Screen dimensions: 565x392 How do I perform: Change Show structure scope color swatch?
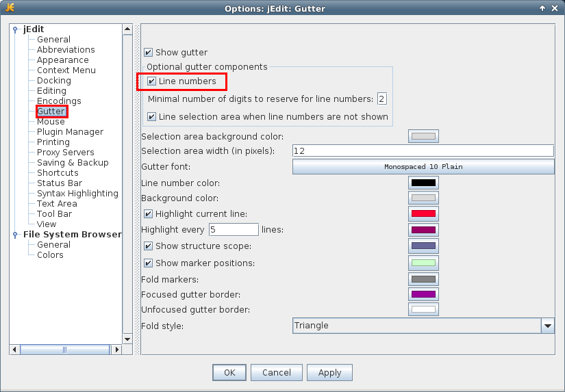coord(423,246)
